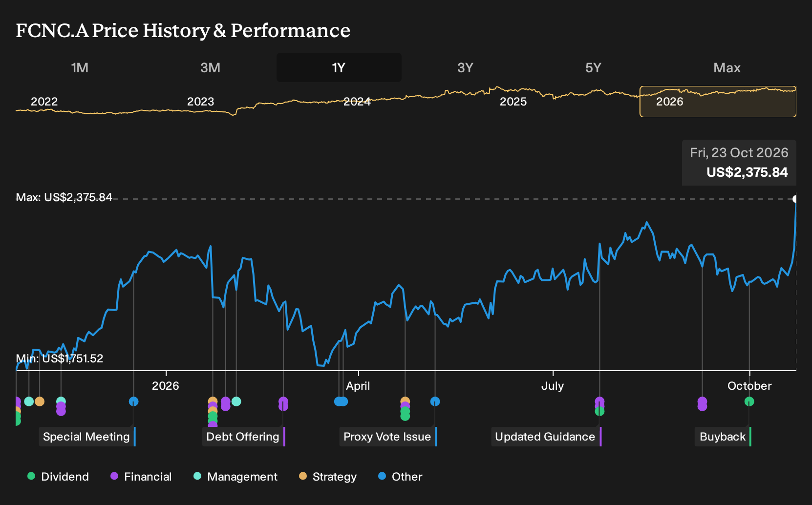Toggle the Financial legend filter

(141, 477)
